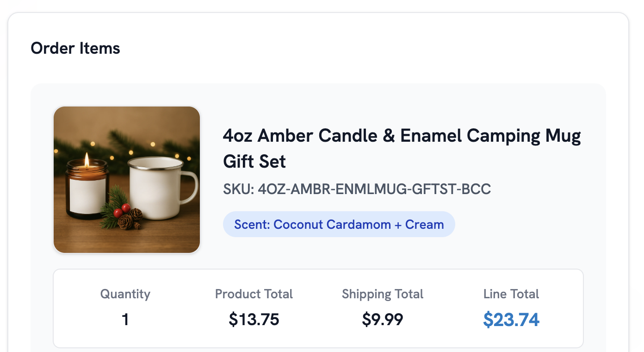Open the 4oz Amber Candle gift set details
This screenshot has height=352, width=644.
(402, 148)
